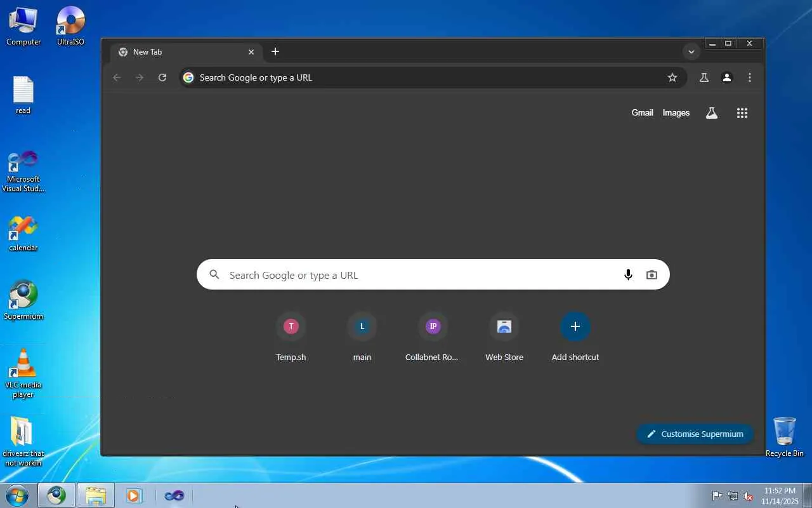Open the Temp.sh shortcut
Image resolution: width=812 pixels, height=508 pixels.
(291, 337)
